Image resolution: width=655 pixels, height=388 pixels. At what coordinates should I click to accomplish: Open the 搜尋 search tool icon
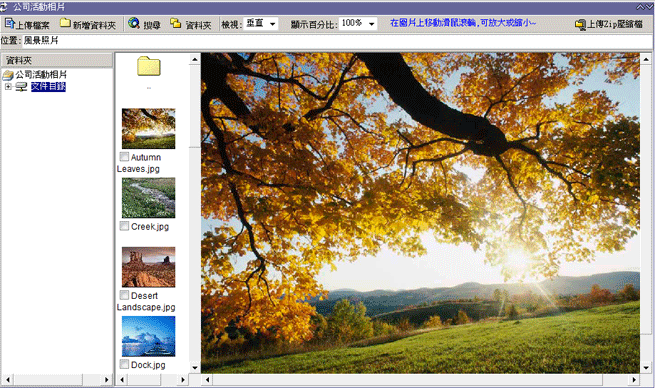pyautogui.click(x=134, y=23)
